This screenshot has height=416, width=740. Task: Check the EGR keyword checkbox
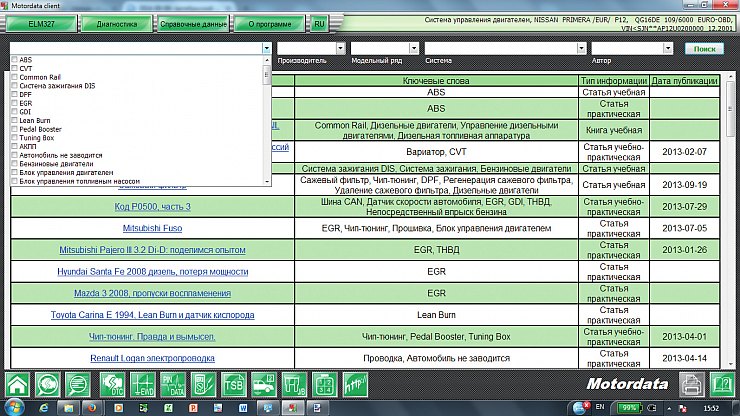point(15,103)
